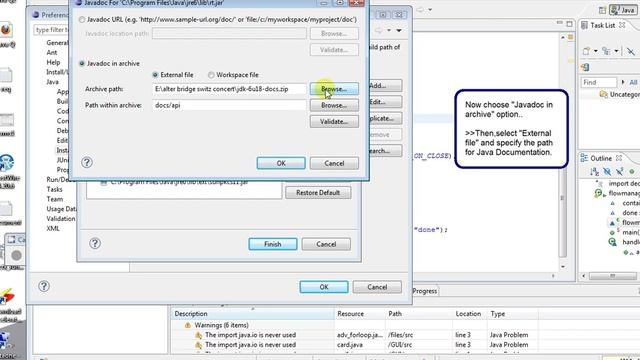Toggle the Outline hide static members icon
The height and width of the screenshot is (360, 640).
(620, 171)
